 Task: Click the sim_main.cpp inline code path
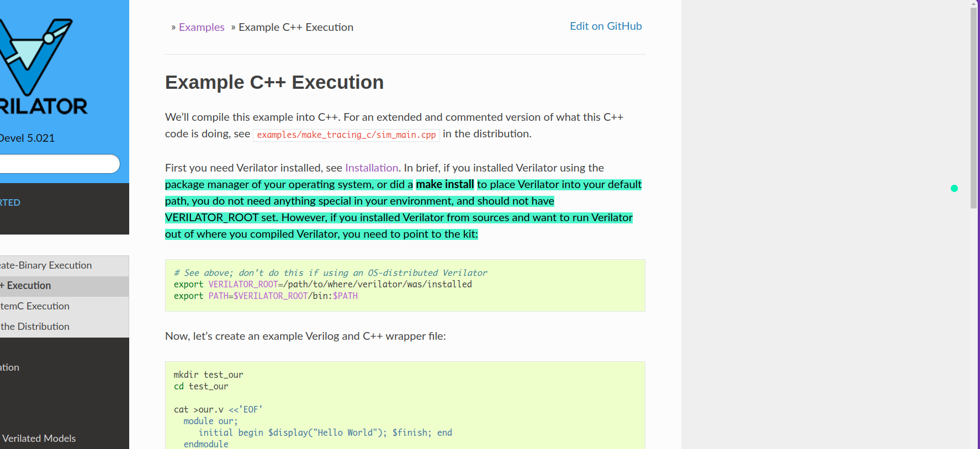pos(346,135)
